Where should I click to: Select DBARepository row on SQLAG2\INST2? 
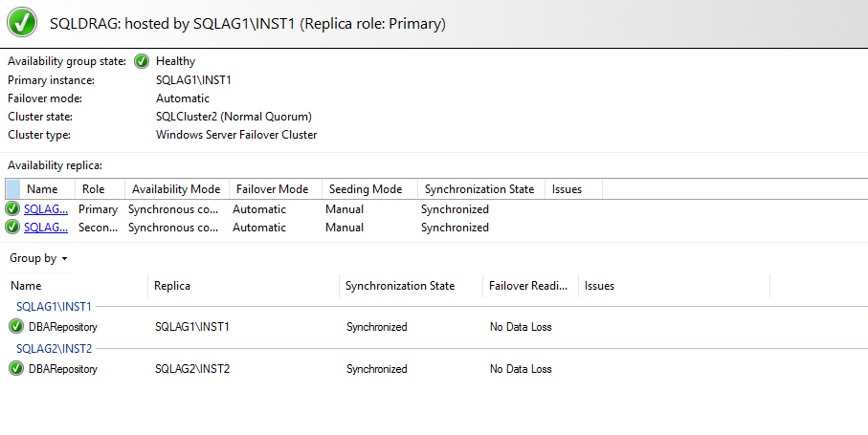tap(63, 369)
